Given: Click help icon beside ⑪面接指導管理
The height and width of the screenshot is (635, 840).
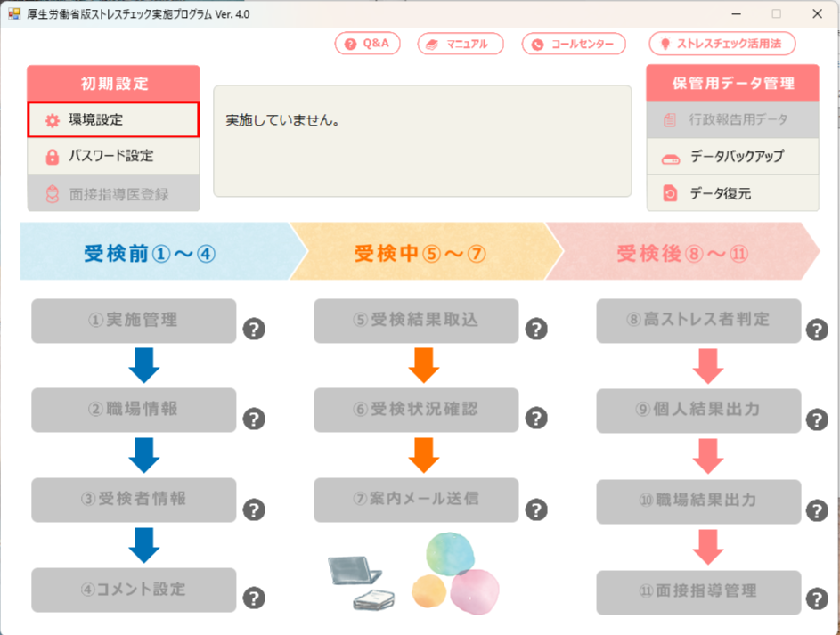Looking at the screenshot, I should (x=817, y=599).
